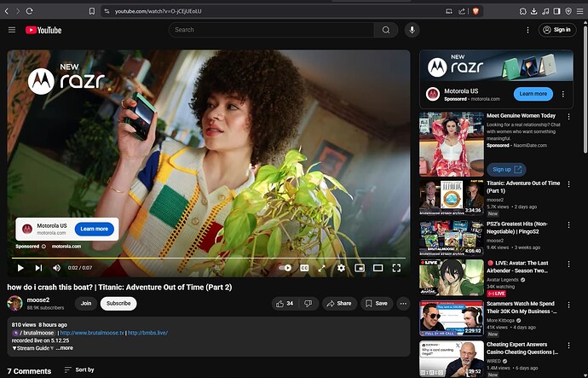Click Learn more in the sidebar razr ad
This screenshot has height=378, width=588.
pyautogui.click(x=533, y=94)
